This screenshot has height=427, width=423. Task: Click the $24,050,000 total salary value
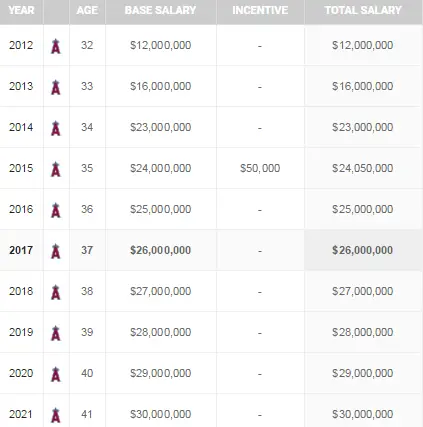363,168
